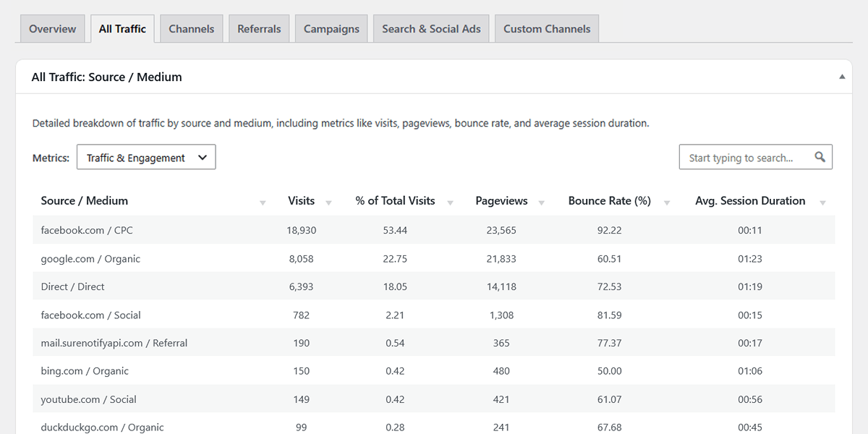868x434 pixels.
Task: Click the 782 visits value
Action: point(301,315)
